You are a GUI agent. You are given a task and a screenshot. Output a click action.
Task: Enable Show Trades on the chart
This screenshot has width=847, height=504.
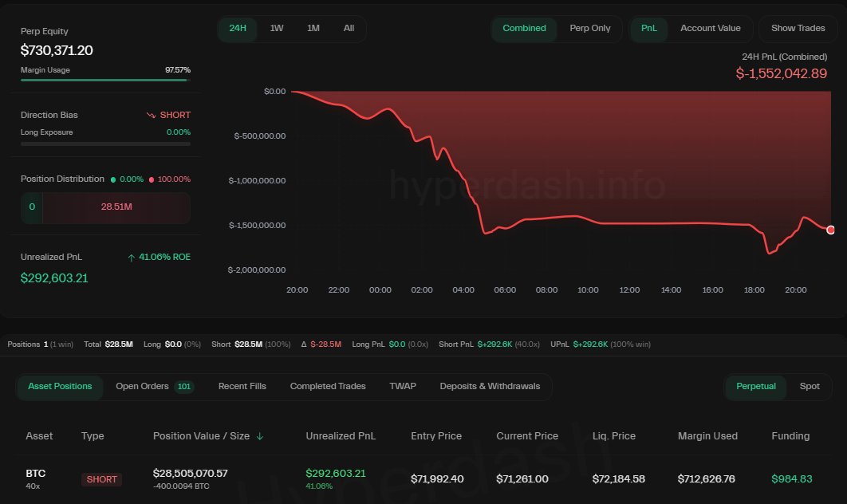coord(798,29)
